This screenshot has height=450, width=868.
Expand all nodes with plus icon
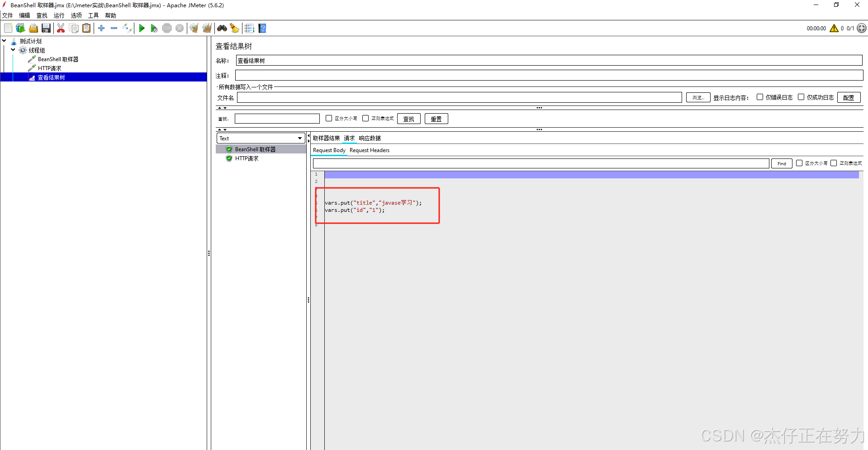pos(101,28)
